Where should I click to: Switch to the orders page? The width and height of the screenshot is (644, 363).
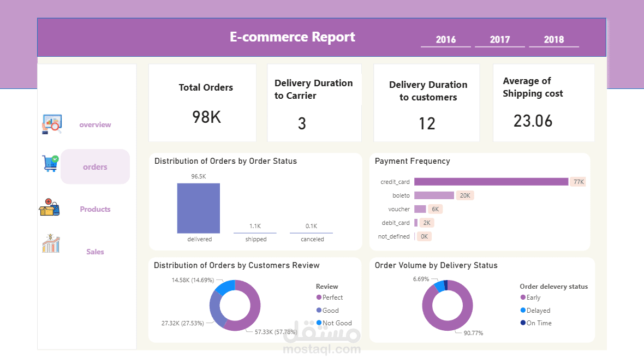tap(95, 166)
